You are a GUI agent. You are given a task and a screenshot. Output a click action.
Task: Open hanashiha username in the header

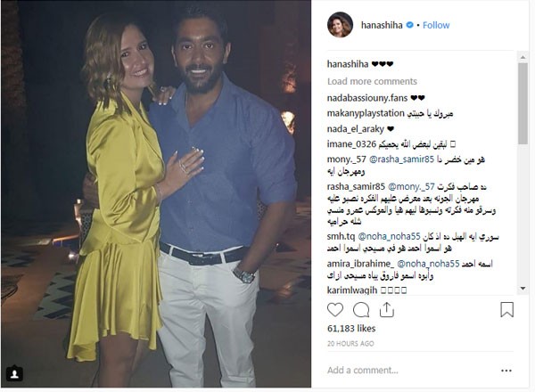(x=382, y=25)
